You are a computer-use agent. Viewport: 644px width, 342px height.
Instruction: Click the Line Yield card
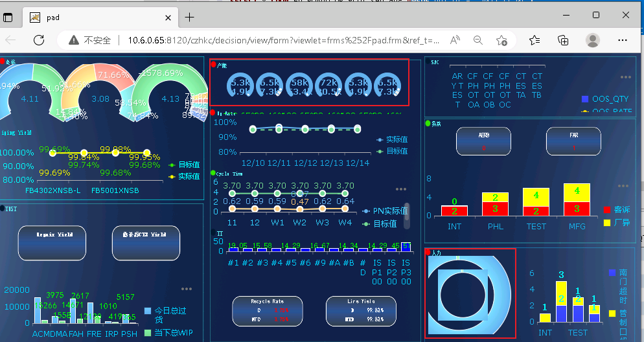(x=361, y=311)
